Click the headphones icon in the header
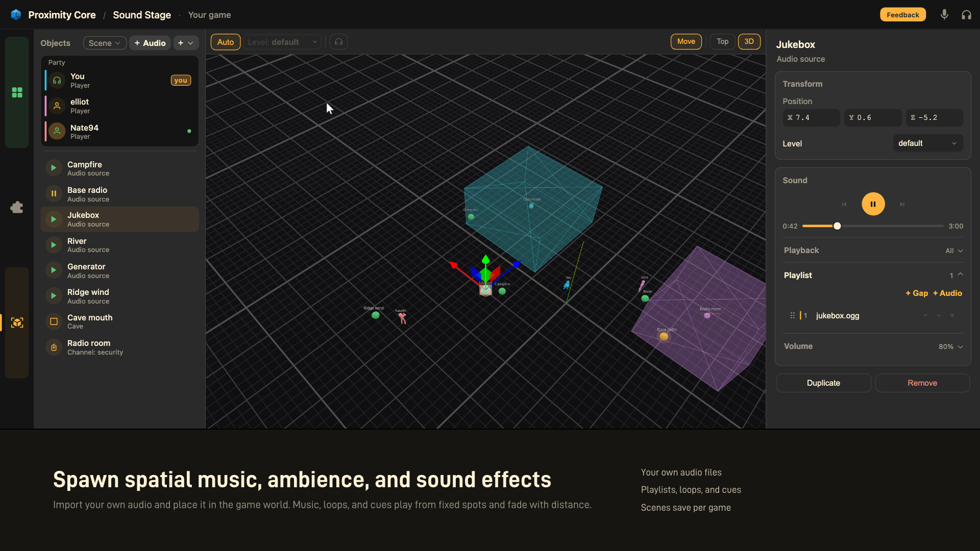The image size is (980, 551). pos(966,15)
